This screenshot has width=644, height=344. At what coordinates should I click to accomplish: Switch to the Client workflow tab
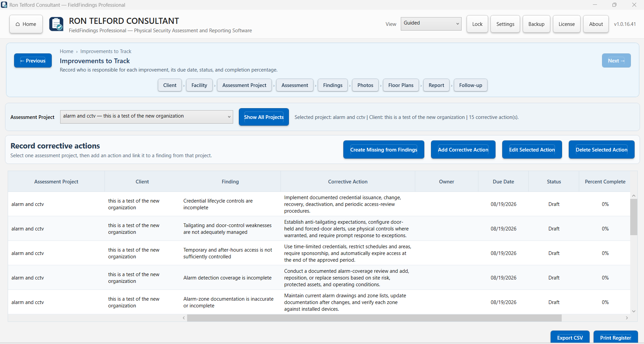click(x=170, y=85)
